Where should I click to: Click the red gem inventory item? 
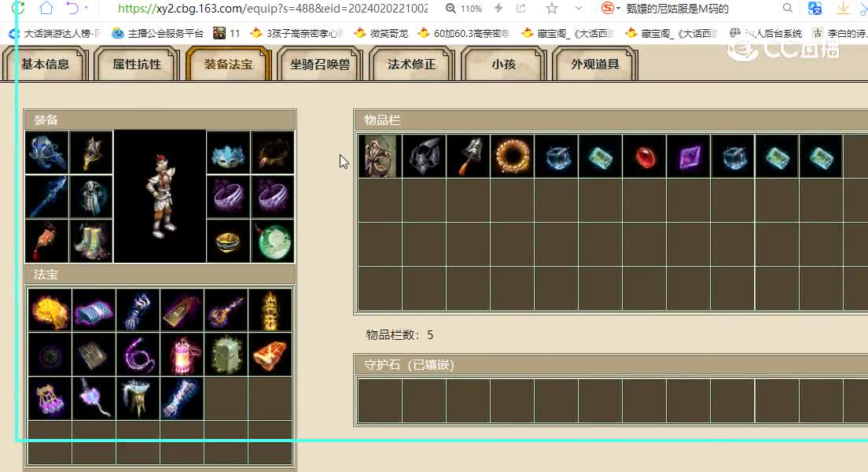point(645,157)
